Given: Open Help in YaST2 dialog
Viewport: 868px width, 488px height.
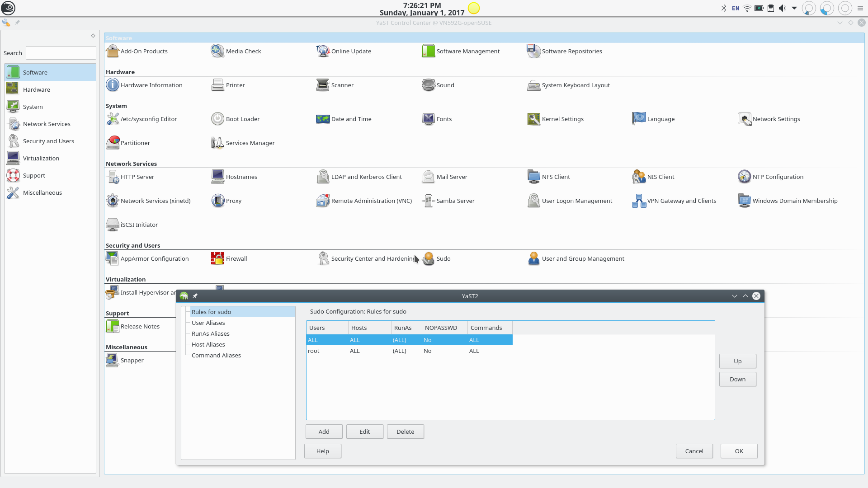Looking at the screenshot, I should [x=322, y=451].
